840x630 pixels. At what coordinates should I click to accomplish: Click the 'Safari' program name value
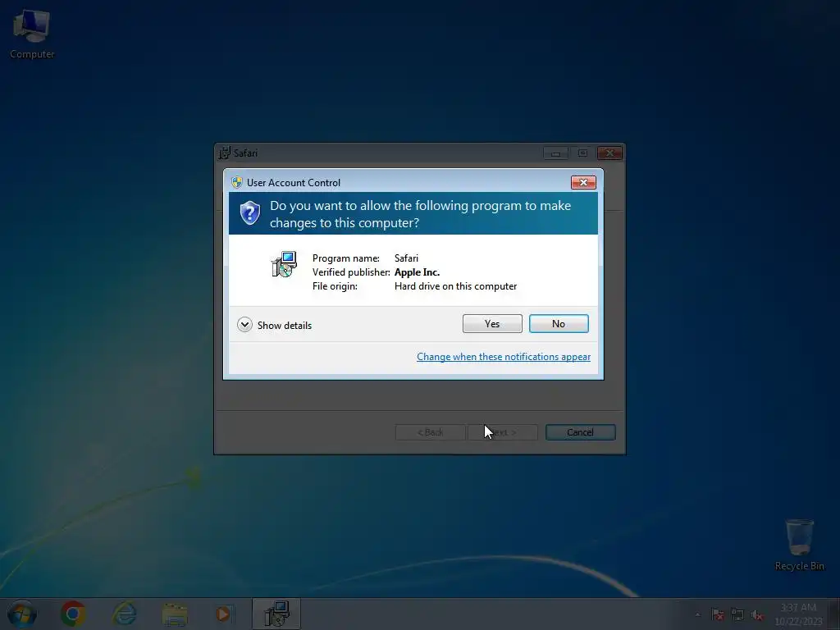(x=406, y=258)
